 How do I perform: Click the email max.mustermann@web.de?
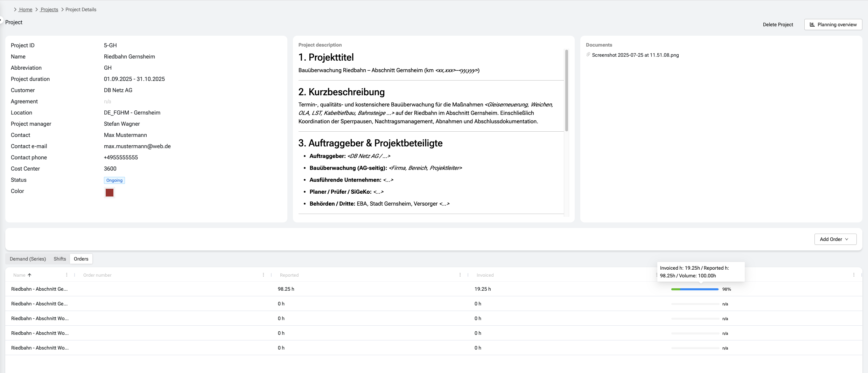coord(137,146)
